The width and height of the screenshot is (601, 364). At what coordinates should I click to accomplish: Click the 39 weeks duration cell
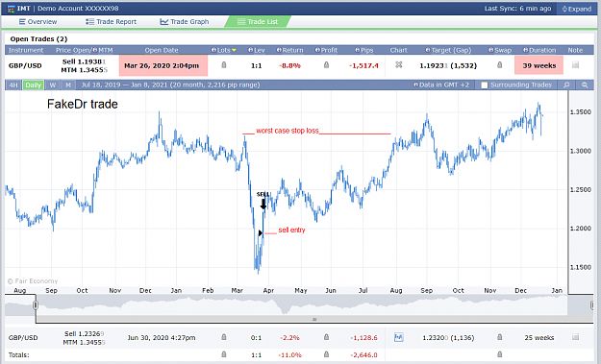(538, 65)
